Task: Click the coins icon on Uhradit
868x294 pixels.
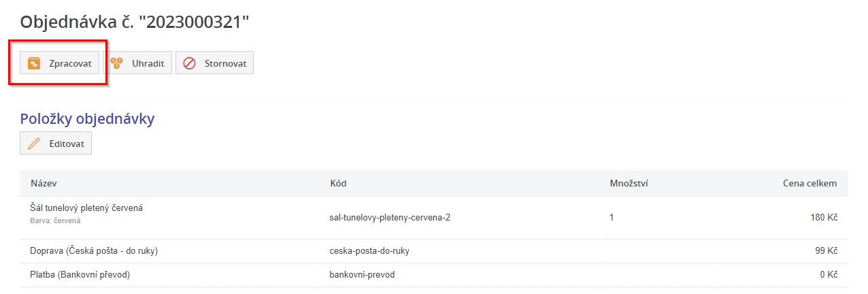Action: point(116,63)
